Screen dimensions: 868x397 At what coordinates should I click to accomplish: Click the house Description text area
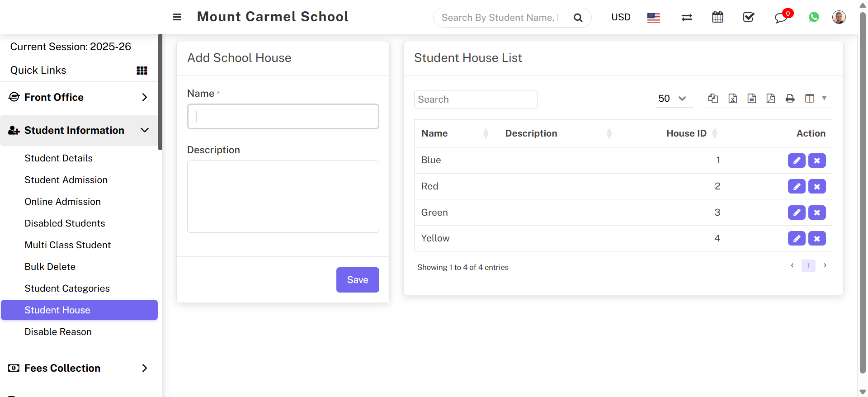(283, 197)
